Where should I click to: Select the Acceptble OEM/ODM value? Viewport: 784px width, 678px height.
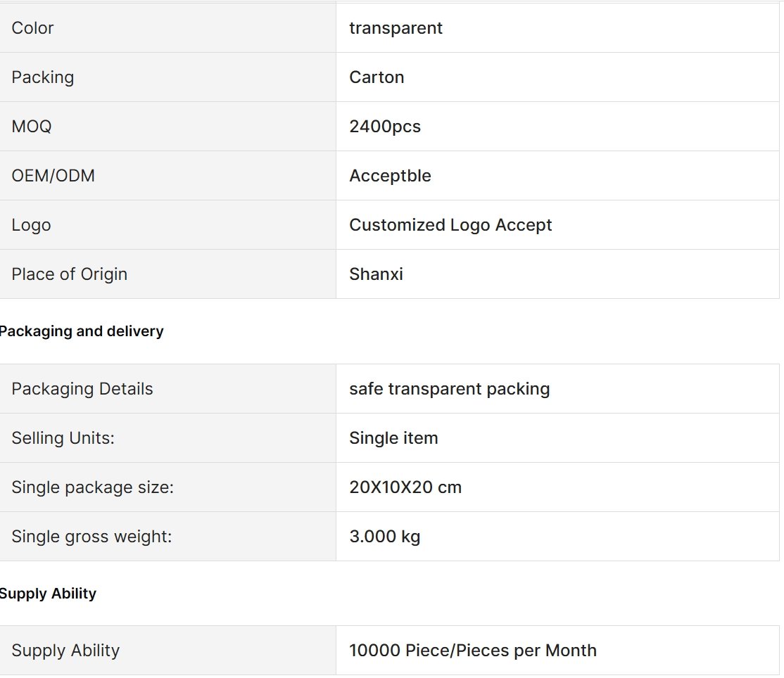click(x=390, y=176)
